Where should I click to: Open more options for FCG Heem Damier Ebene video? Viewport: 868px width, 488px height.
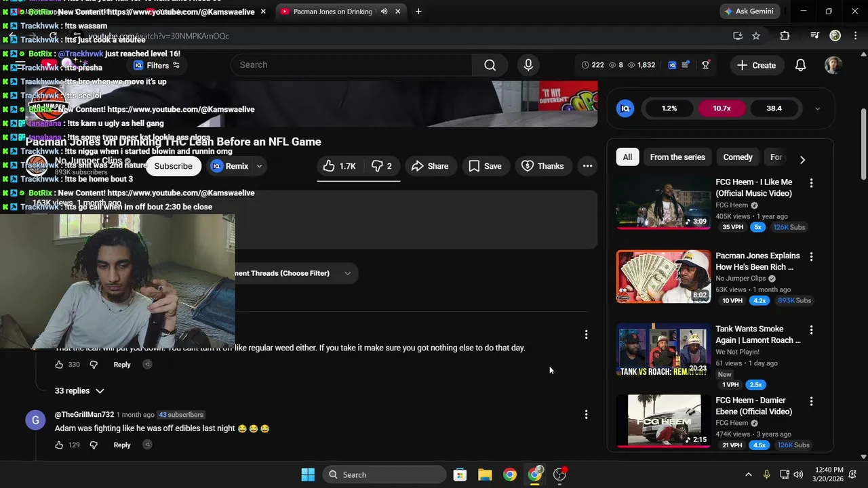811,401
